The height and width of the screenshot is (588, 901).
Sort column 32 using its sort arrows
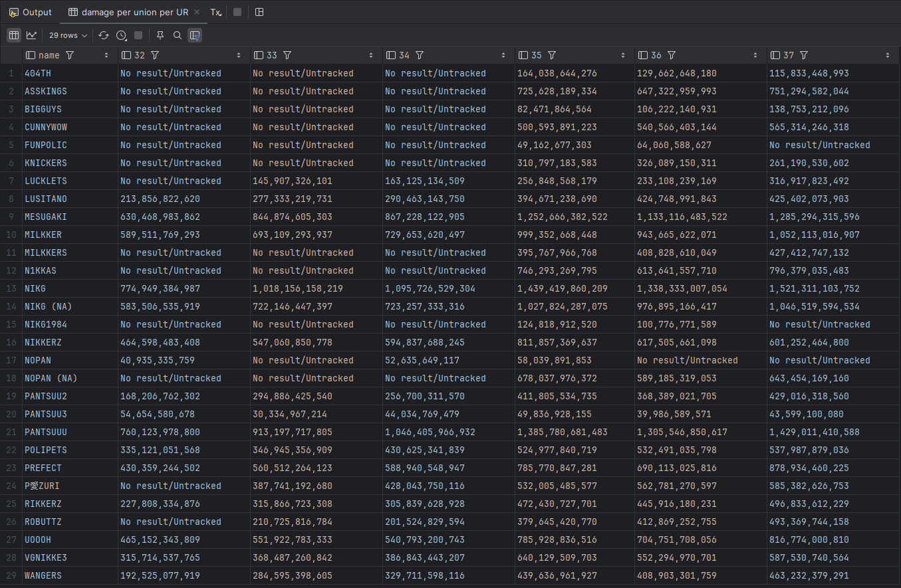click(x=239, y=55)
